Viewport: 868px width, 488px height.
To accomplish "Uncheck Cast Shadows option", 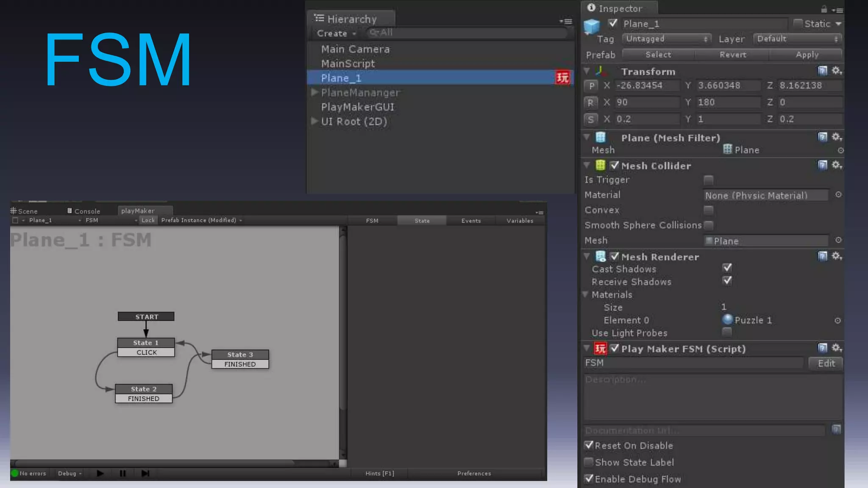I will 727,268.
